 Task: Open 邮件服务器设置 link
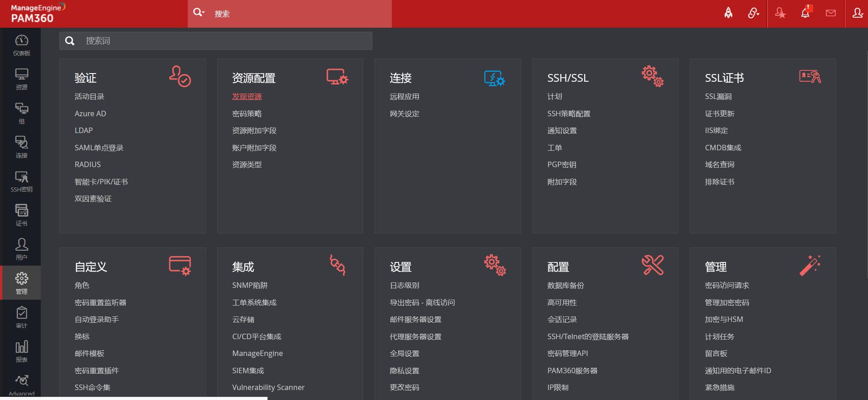(415, 319)
